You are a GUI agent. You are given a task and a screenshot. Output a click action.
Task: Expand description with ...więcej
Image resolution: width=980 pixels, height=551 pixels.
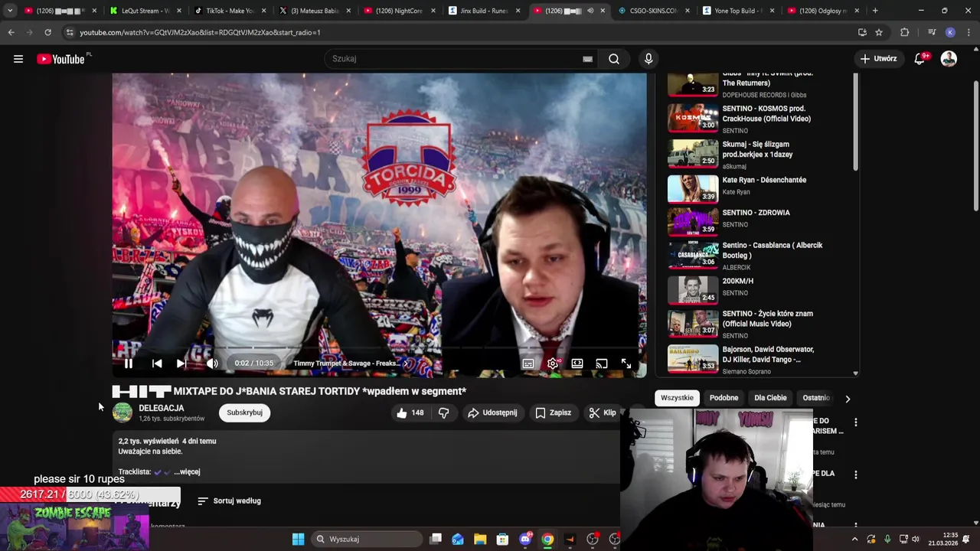tap(187, 472)
